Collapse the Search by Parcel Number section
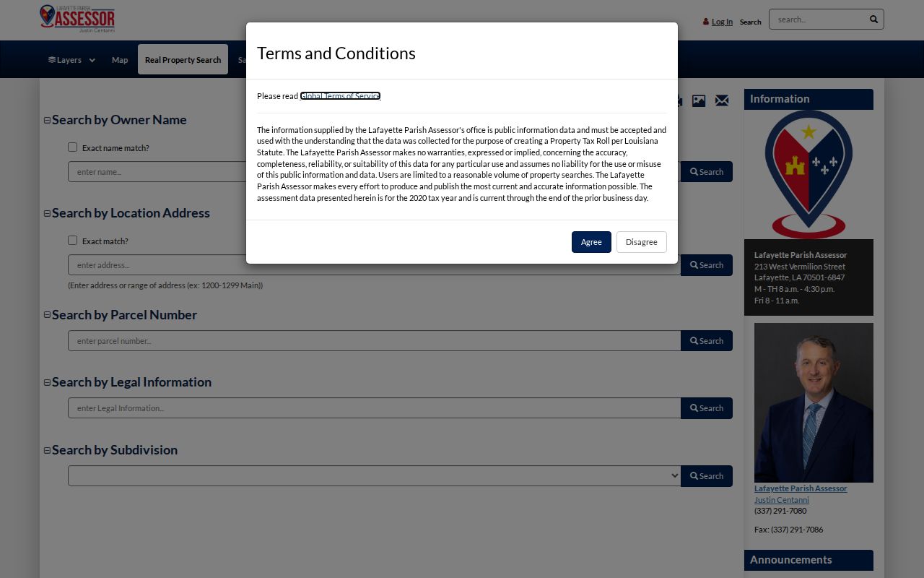924x578 pixels. click(48, 315)
